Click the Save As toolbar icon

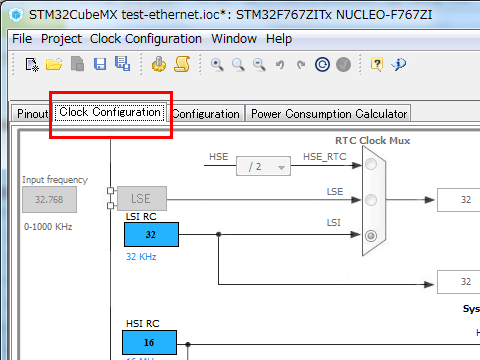pos(122,63)
